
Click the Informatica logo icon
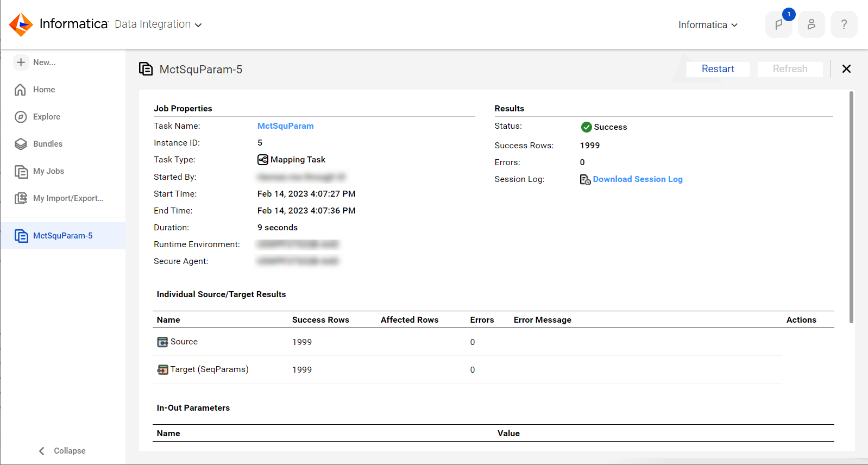point(21,24)
